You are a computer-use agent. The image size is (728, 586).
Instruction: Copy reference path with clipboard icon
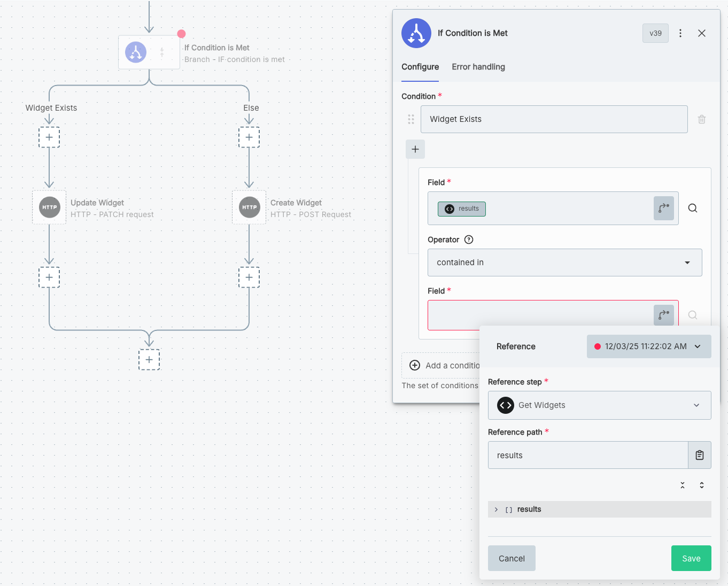click(x=699, y=455)
